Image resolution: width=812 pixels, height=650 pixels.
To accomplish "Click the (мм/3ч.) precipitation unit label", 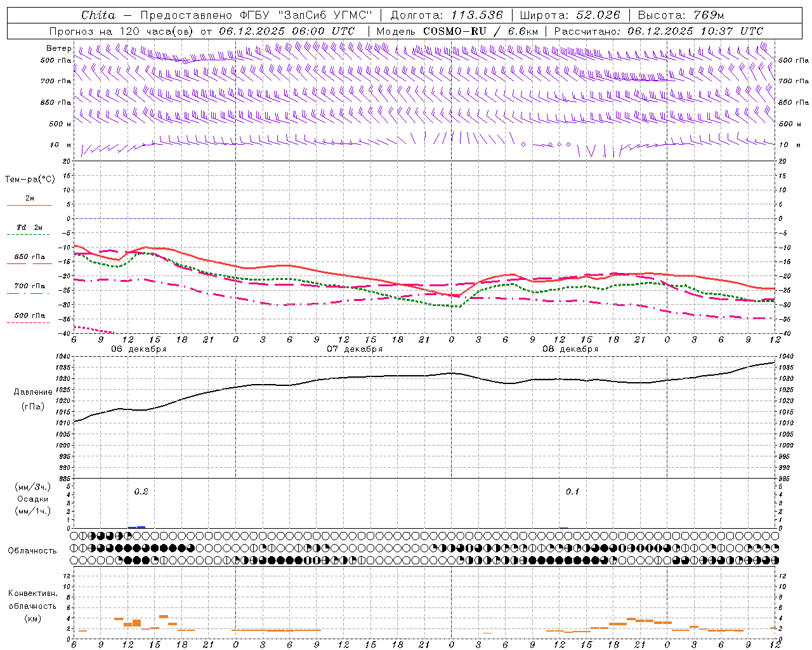I will click(33, 487).
